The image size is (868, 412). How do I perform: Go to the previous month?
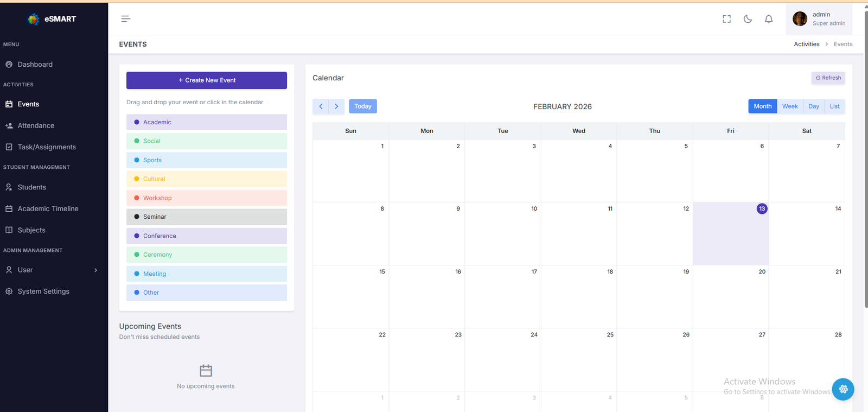321,106
